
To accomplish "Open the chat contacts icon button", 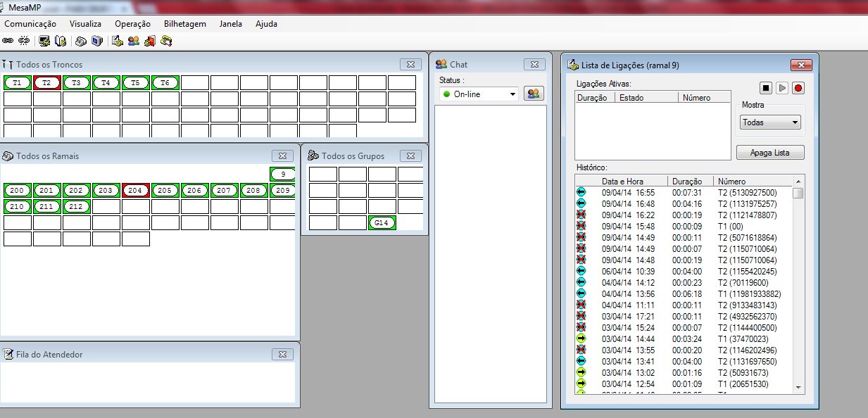I will (x=534, y=94).
